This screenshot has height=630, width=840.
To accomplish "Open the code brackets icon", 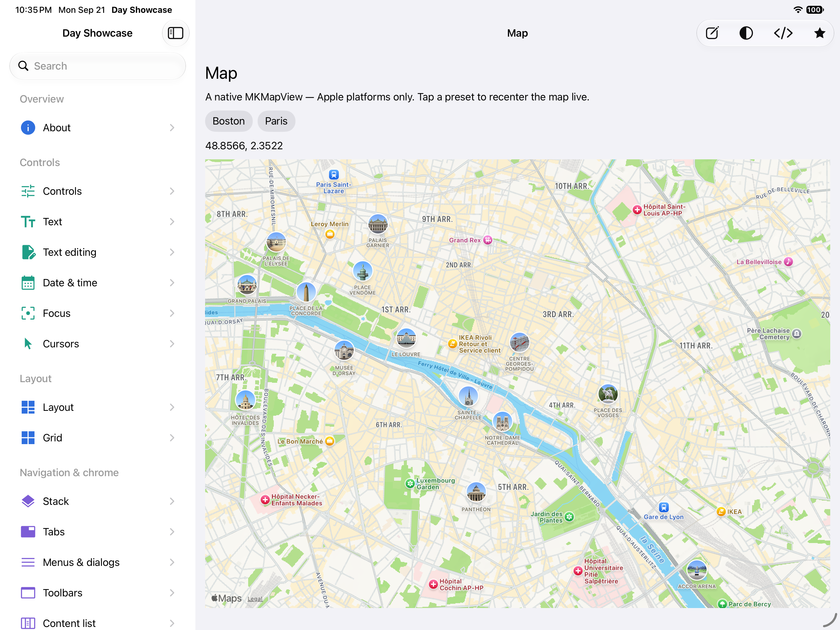I will point(783,33).
